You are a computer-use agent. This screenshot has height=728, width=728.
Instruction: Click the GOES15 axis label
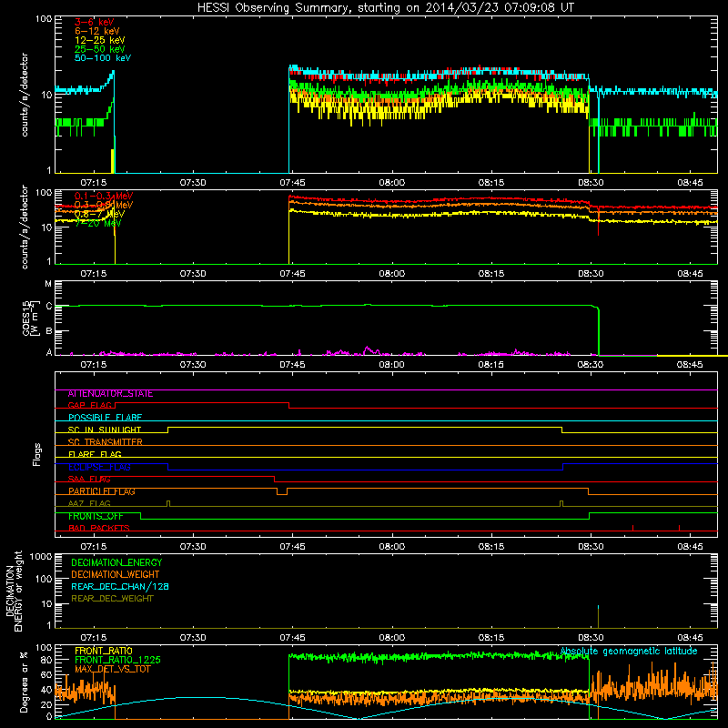[x=26, y=318]
